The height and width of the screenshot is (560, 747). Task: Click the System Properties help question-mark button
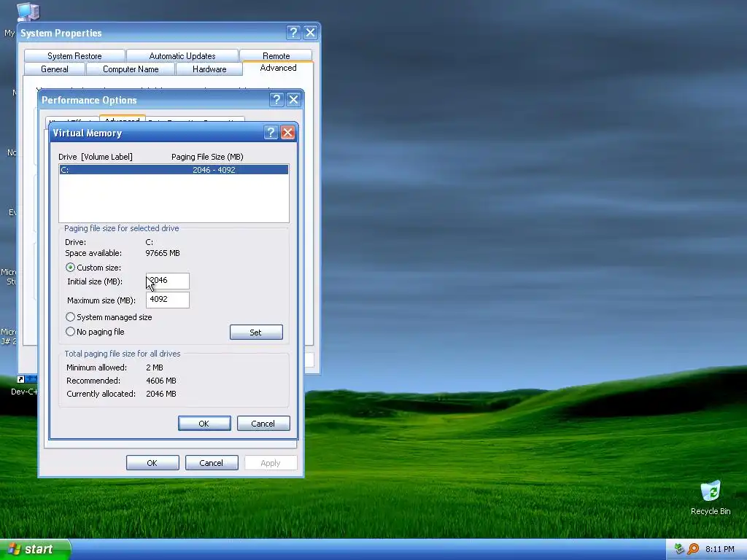(x=293, y=32)
